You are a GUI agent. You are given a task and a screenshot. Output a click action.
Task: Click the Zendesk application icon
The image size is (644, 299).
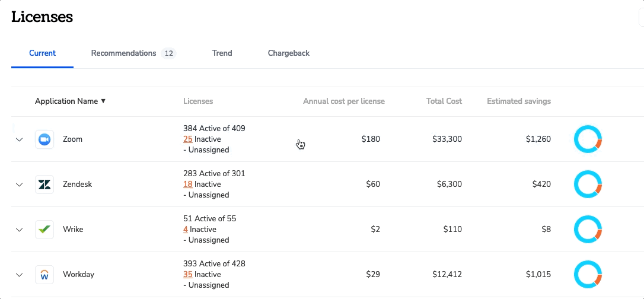44,185
